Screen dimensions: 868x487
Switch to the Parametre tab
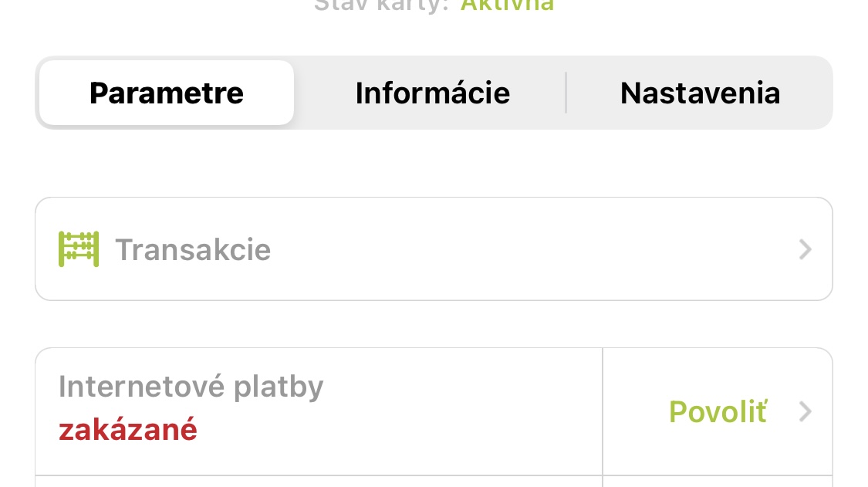(x=167, y=93)
